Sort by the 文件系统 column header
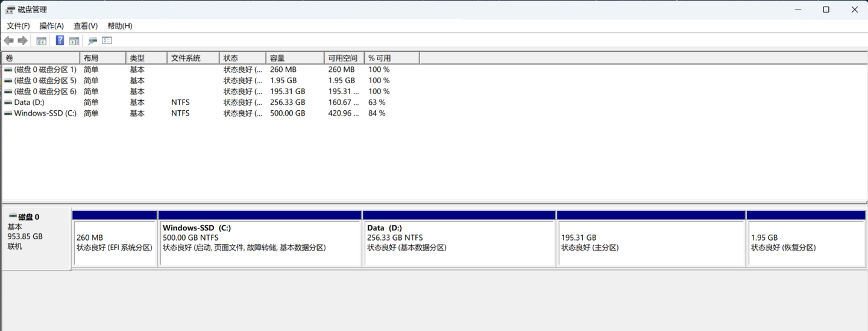Viewport: 868px width, 331px height. (193, 58)
